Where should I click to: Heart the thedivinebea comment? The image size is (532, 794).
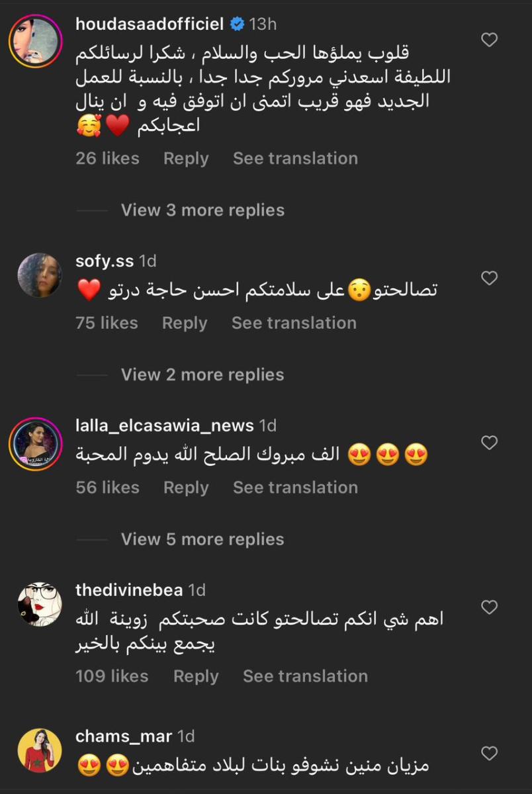(x=489, y=607)
